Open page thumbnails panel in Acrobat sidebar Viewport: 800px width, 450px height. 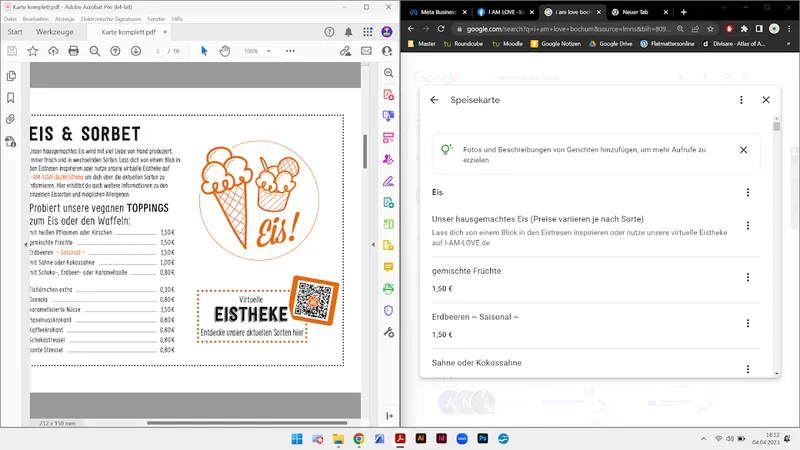pos(11,76)
